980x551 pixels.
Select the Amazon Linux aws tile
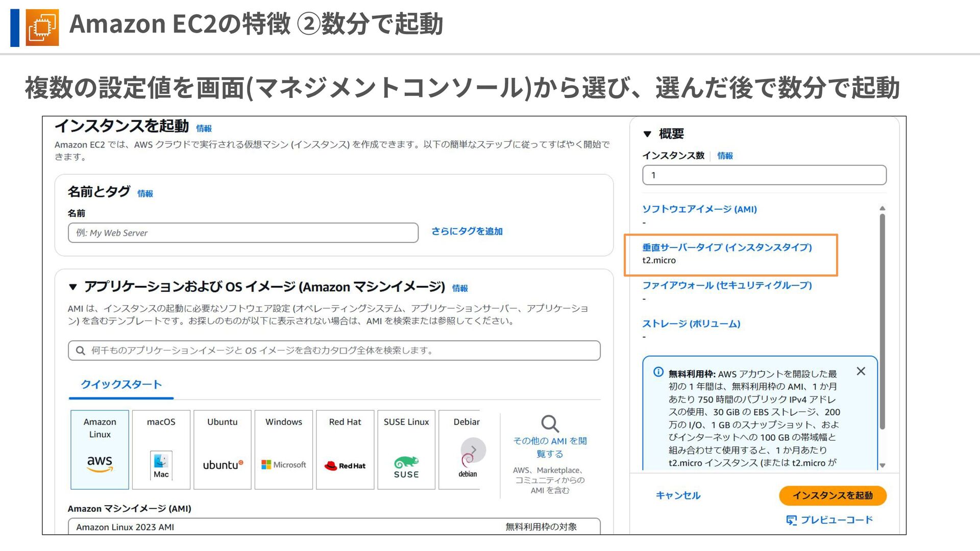(100, 449)
